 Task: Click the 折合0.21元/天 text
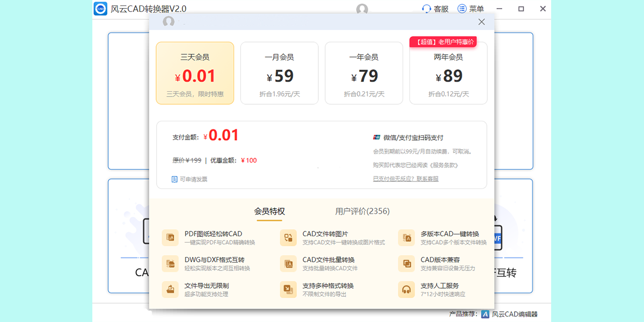click(364, 94)
